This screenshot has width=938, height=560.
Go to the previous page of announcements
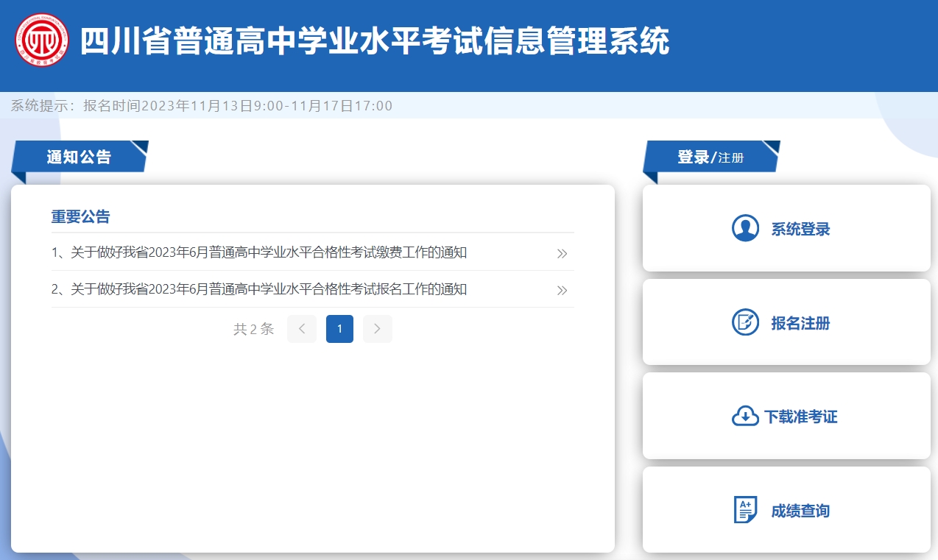point(302,329)
